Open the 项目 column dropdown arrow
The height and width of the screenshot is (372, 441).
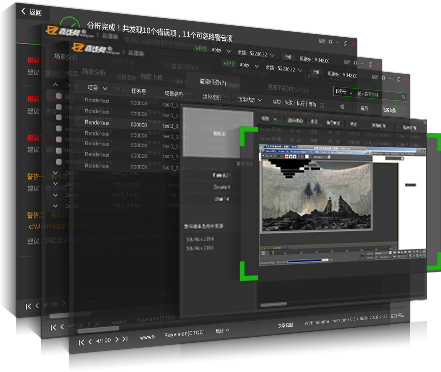click(x=105, y=88)
